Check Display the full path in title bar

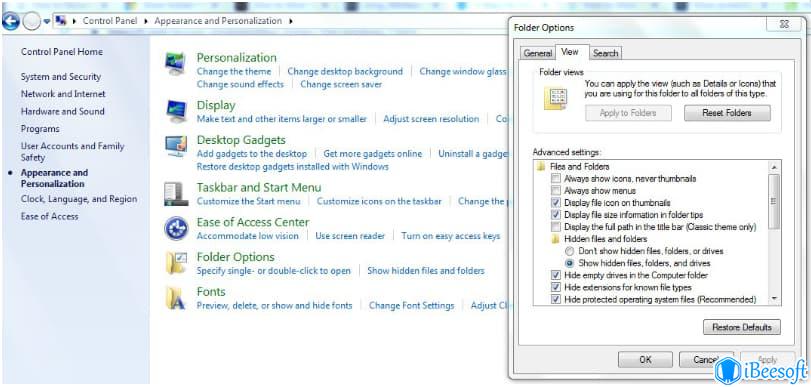(x=555, y=227)
